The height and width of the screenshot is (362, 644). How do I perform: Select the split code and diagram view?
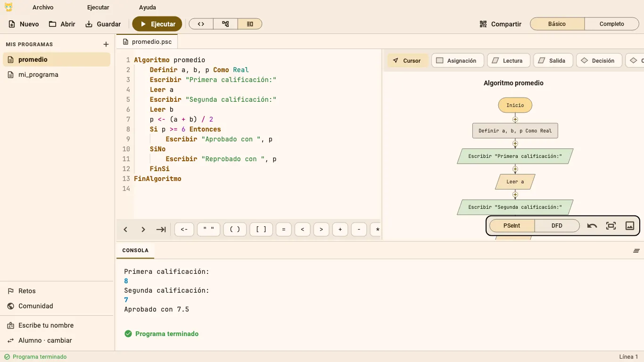click(x=250, y=24)
